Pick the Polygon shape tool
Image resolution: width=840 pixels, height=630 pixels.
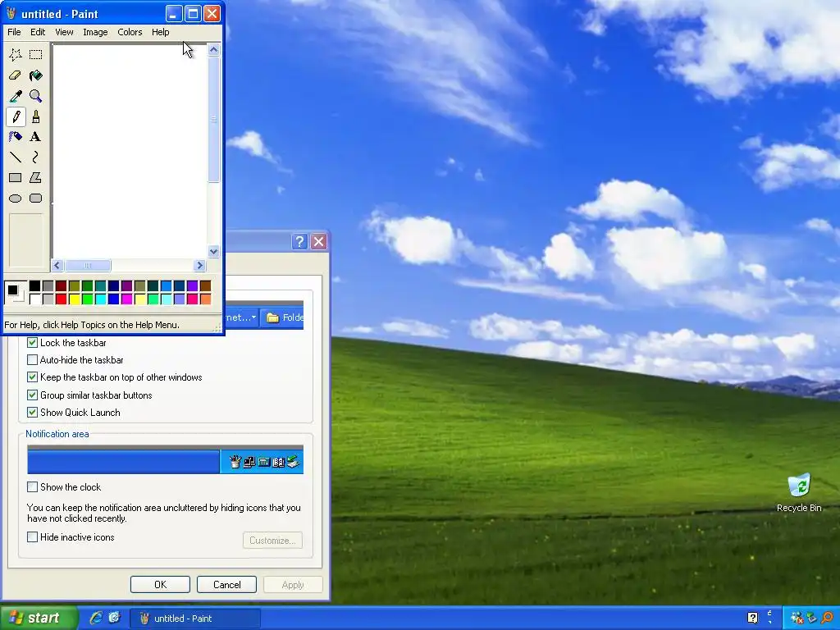click(x=35, y=177)
